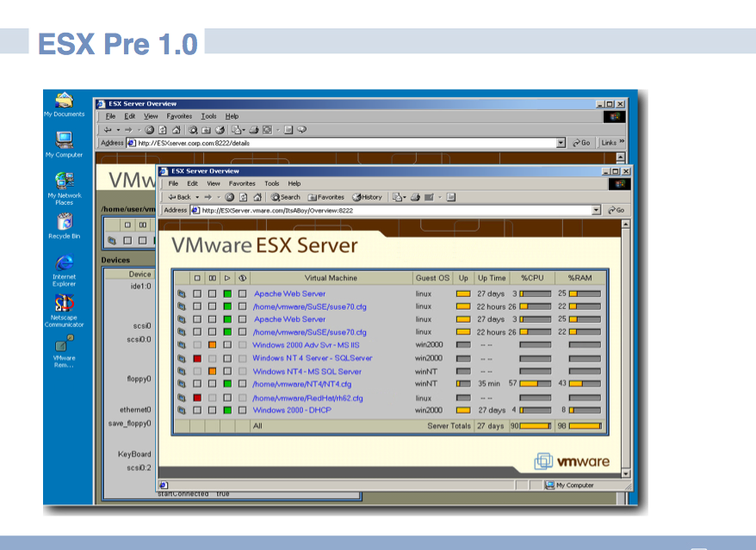This screenshot has width=756, height=550.
Task: Click the Go button in the front window
Action: click(x=617, y=210)
